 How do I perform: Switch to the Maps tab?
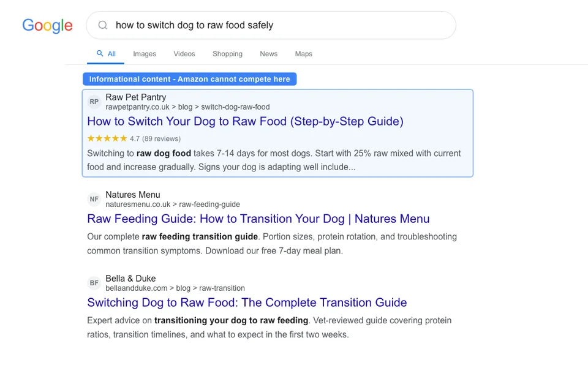click(x=303, y=54)
